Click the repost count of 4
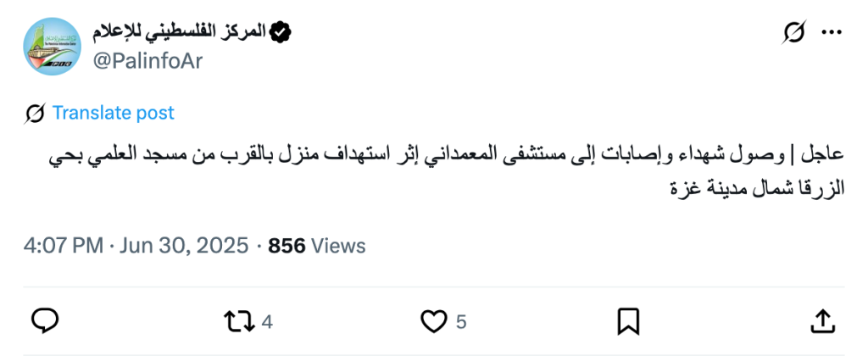Image resolution: width=868 pixels, height=356 pixels. 267,321
